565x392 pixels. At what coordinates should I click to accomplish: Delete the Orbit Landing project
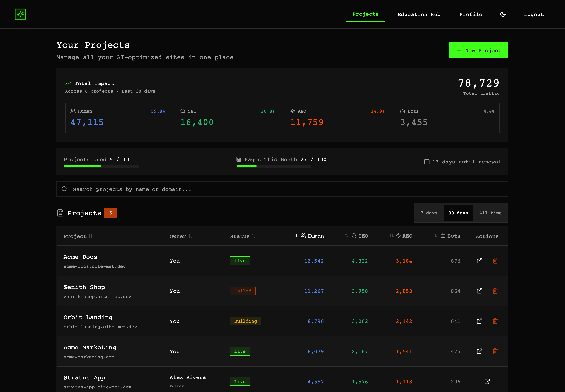tap(495, 321)
